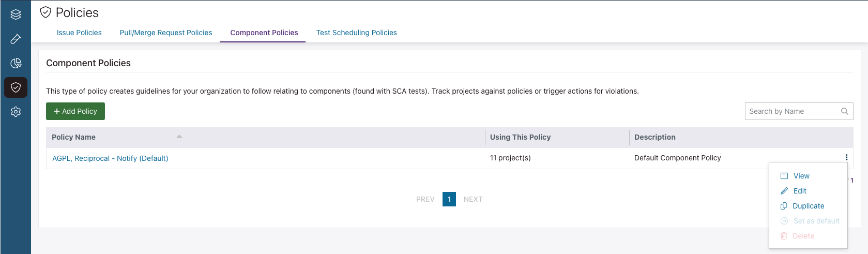Screen dimensions: 868x254
Task: Select Duplicate in the context menu
Action: [x=808, y=206]
